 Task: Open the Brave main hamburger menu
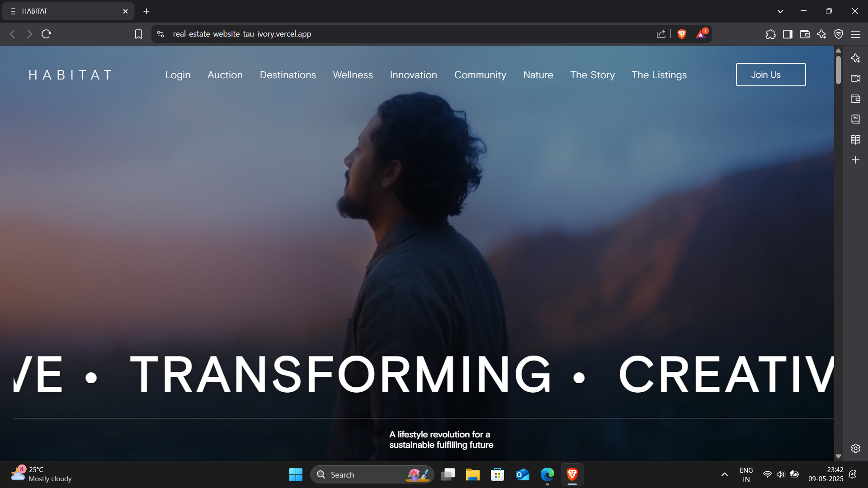[x=855, y=34]
